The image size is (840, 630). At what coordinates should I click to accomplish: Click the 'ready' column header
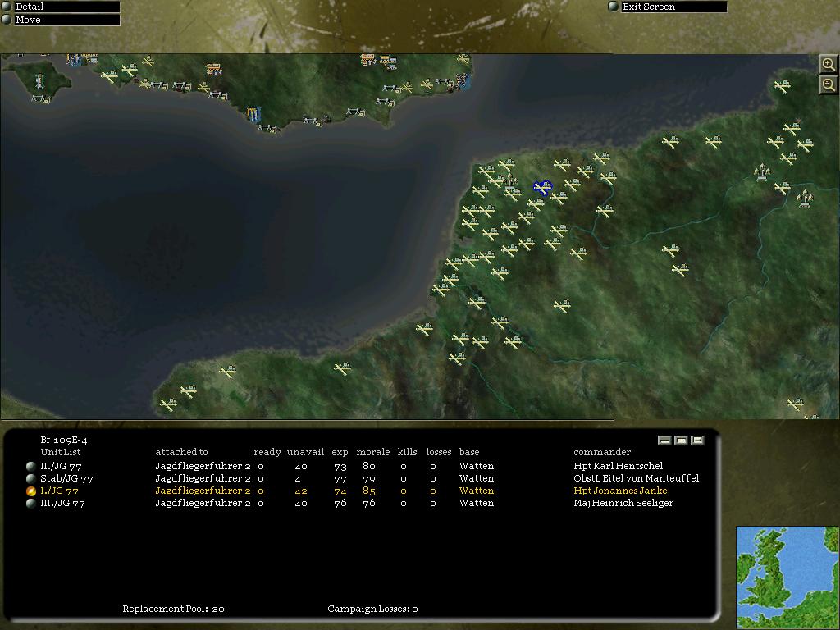pyautogui.click(x=267, y=452)
